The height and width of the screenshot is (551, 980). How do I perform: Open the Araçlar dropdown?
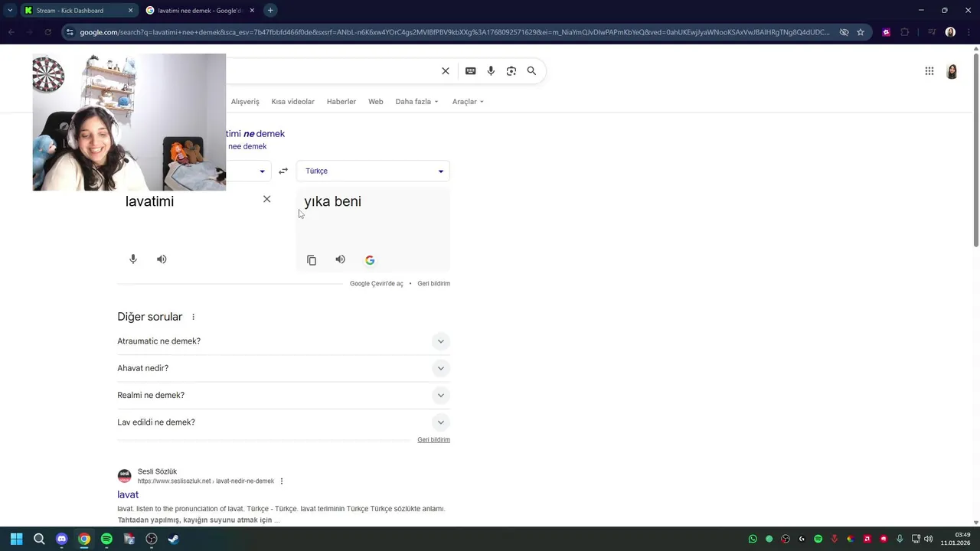click(468, 102)
